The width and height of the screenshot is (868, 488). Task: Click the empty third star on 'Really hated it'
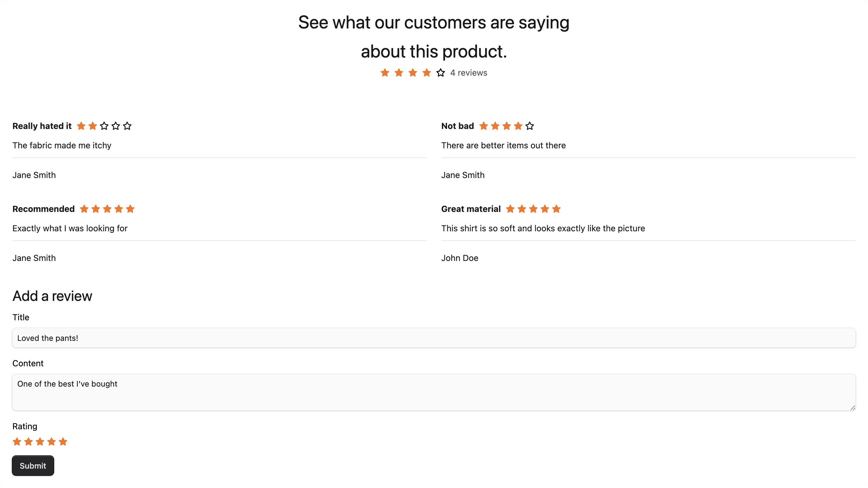coord(104,126)
